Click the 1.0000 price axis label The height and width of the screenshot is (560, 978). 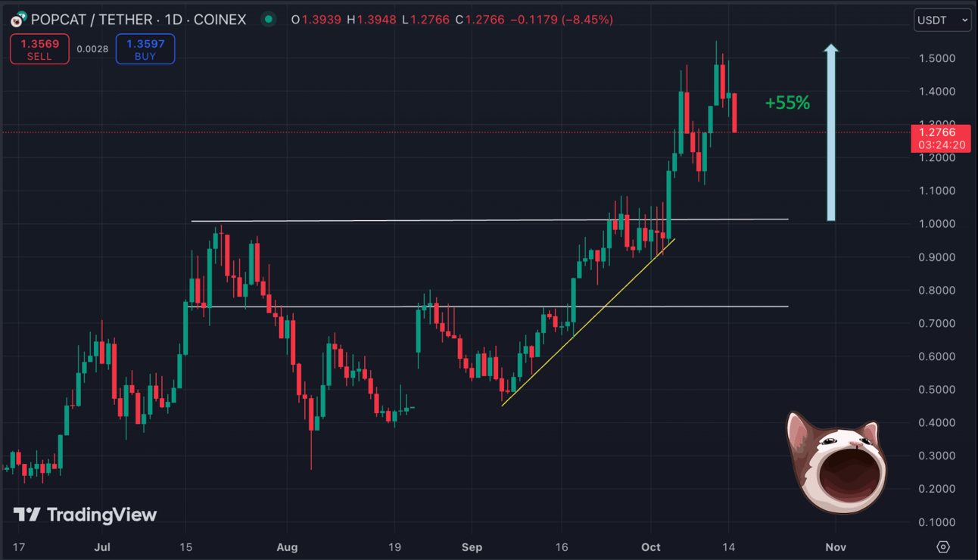(936, 224)
